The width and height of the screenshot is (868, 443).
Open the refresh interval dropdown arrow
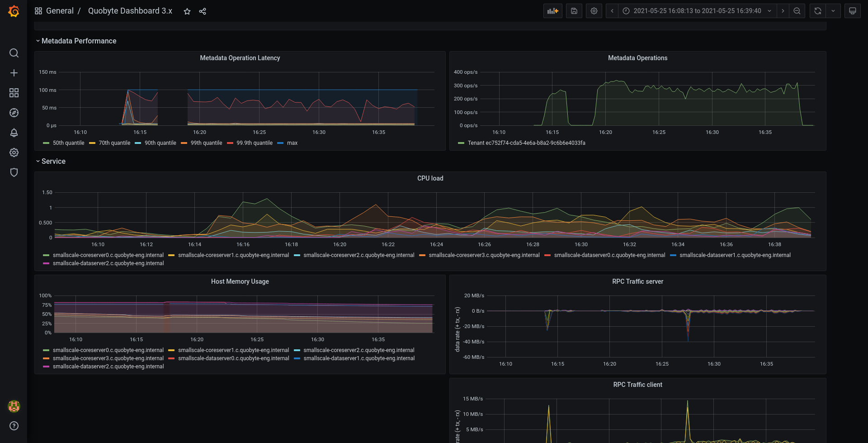coord(833,11)
